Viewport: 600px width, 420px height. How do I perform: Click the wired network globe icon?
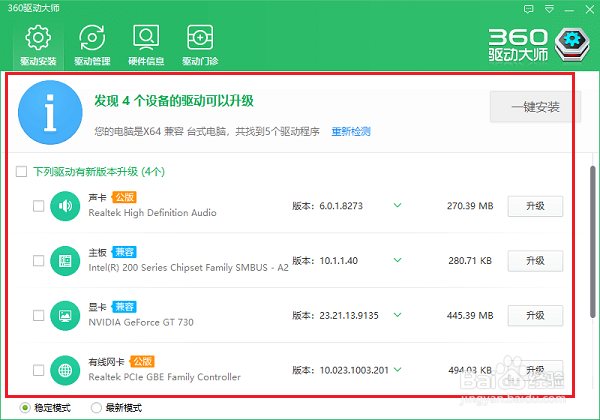pyautogui.click(x=65, y=370)
